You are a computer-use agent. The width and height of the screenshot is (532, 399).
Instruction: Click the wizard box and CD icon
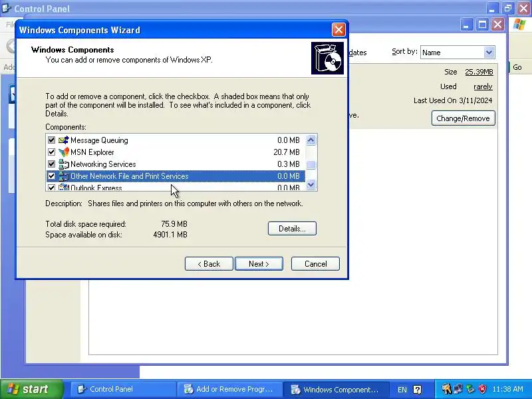click(327, 58)
